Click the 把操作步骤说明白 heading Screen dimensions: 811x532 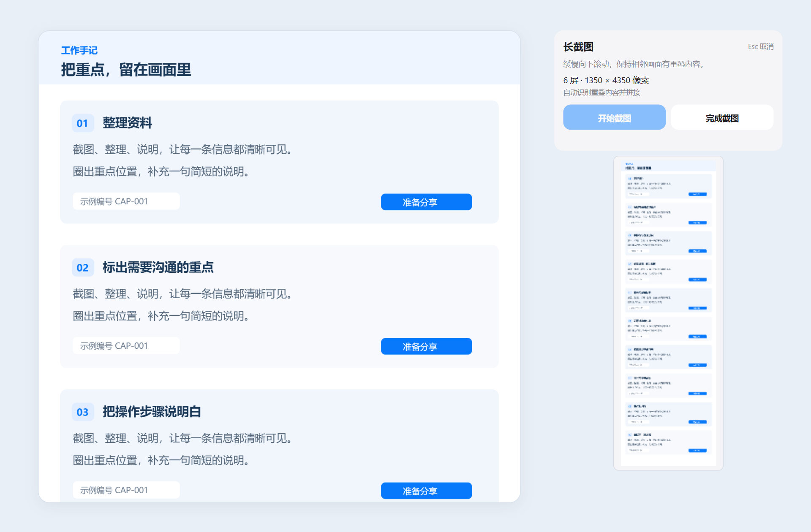[152, 412]
